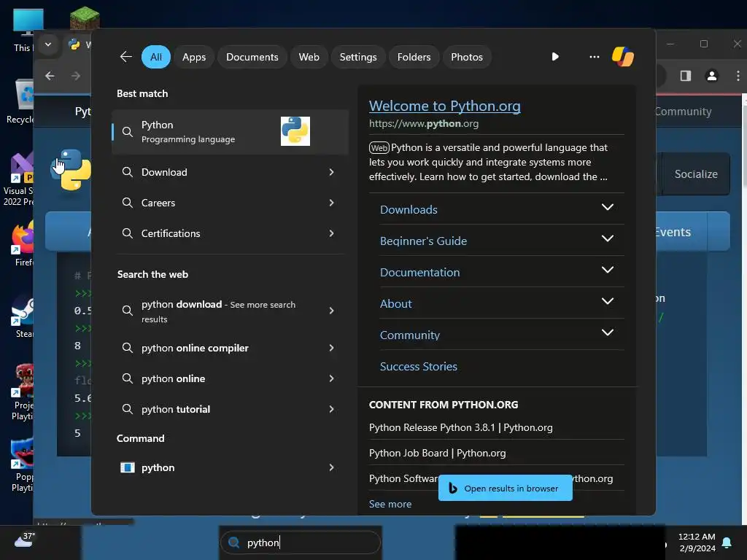The width and height of the screenshot is (747, 560).
Task: Open the weather widget showing 37°
Action: [24, 540]
